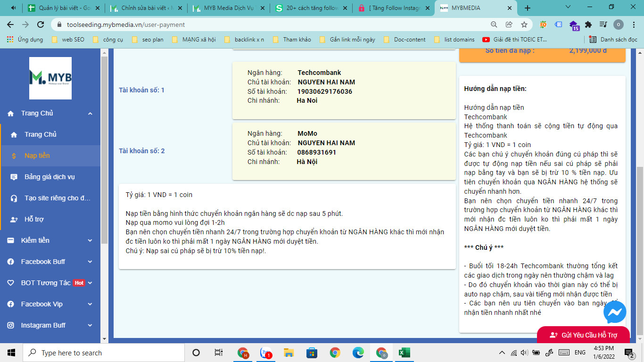The image size is (644, 362).
Task: Click the Kiếm tiền card icon
Action: click(11, 240)
